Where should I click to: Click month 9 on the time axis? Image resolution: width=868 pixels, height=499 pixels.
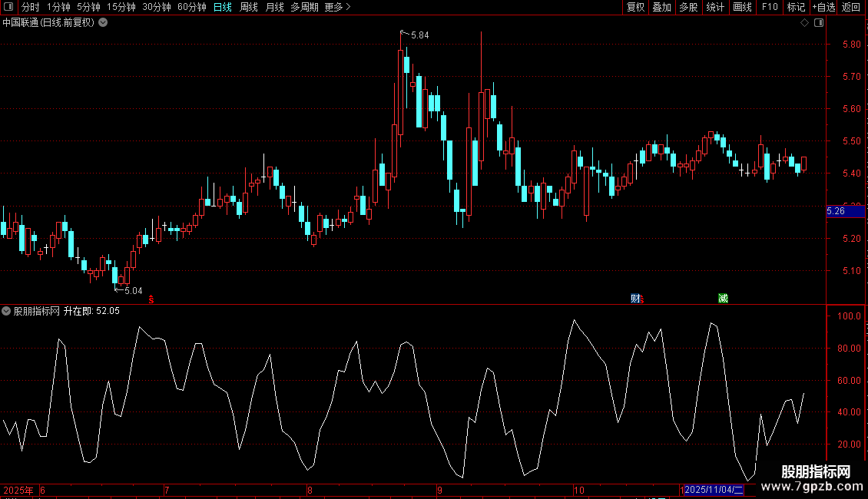(x=439, y=490)
